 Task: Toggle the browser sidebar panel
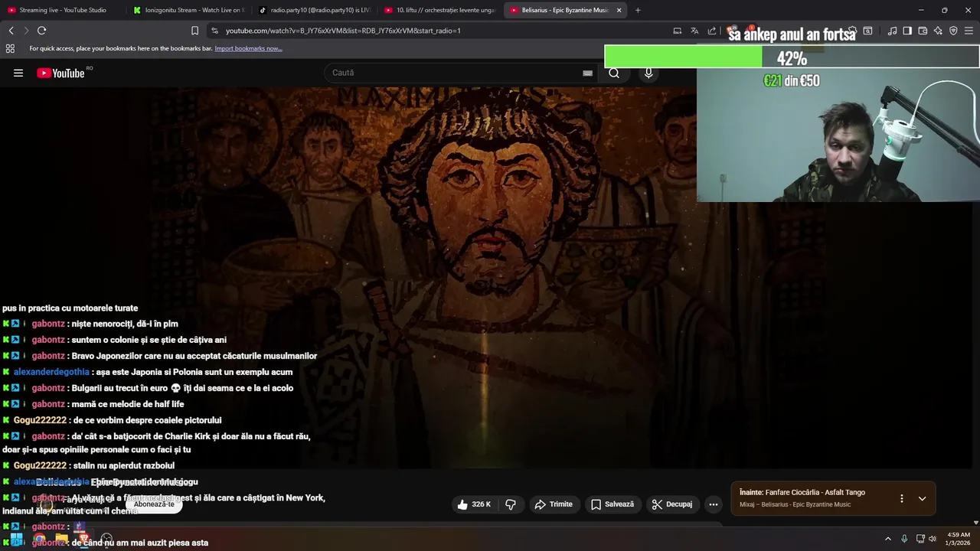[907, 31]
